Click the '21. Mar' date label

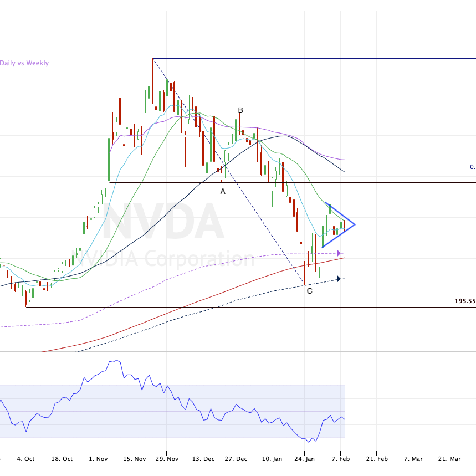[449, 459]
